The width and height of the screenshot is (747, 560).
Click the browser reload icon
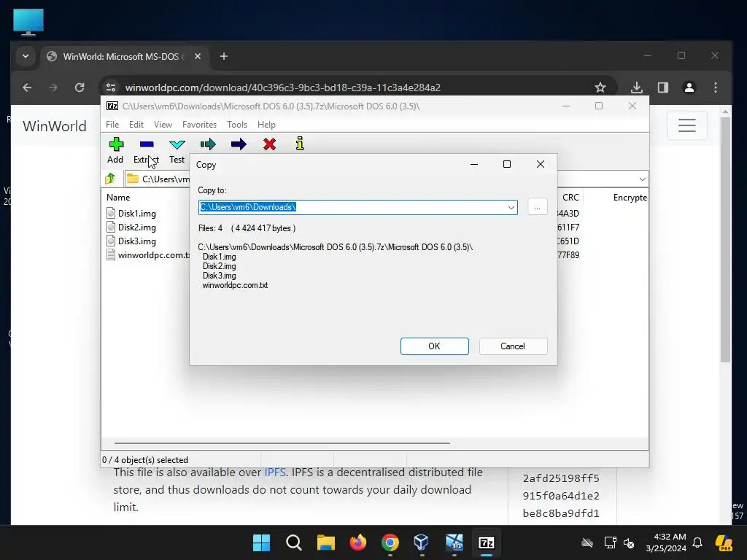pos(80,87)
